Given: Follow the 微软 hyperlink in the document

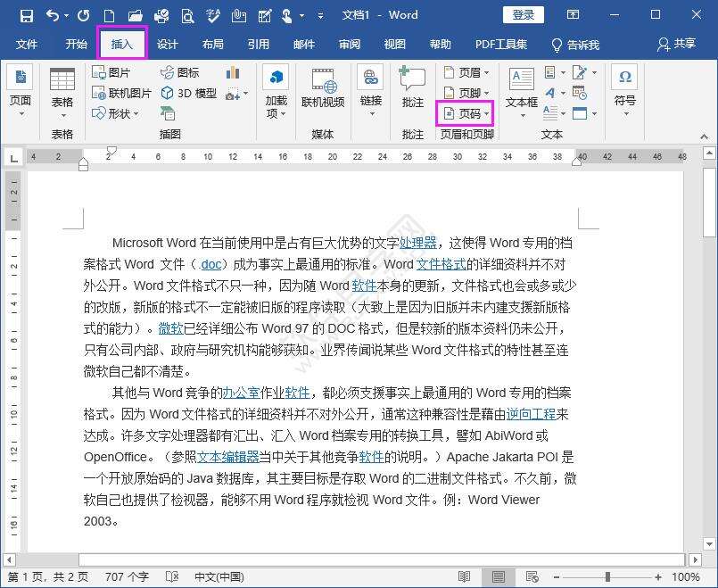Looking at the screenshot, I should click(170, 328).
